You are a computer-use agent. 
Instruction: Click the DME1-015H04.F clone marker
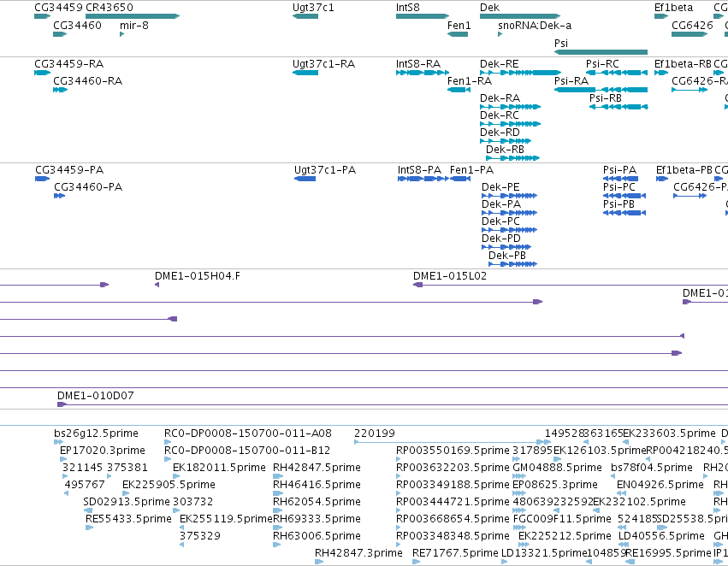pyautogui.click(x=157, y=285)
